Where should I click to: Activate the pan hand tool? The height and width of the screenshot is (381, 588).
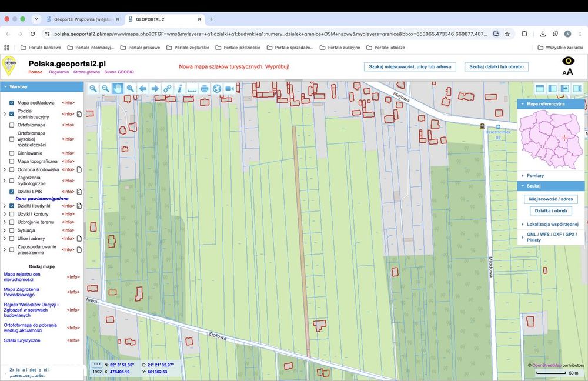[x=118, y=89]
